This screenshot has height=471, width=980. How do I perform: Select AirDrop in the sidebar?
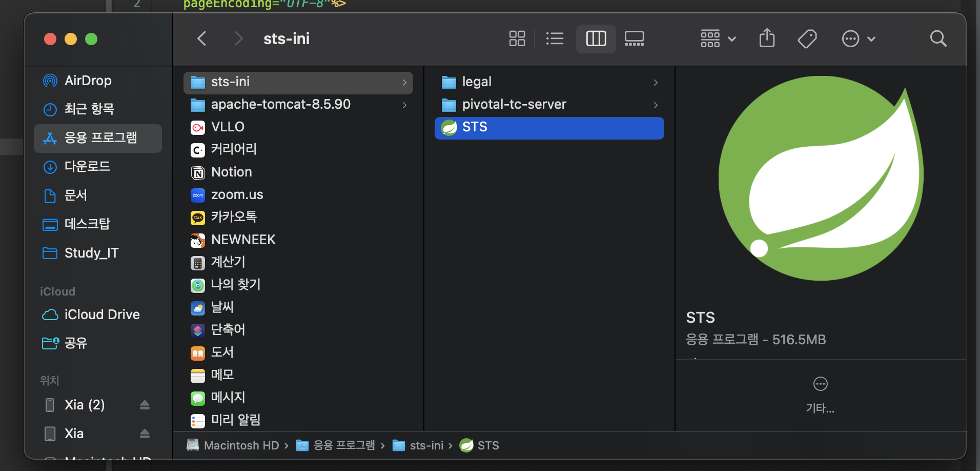98,81
